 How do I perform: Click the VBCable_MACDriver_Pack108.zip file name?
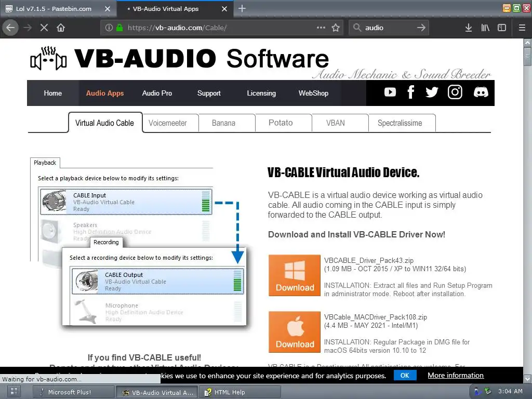[375, 317]
